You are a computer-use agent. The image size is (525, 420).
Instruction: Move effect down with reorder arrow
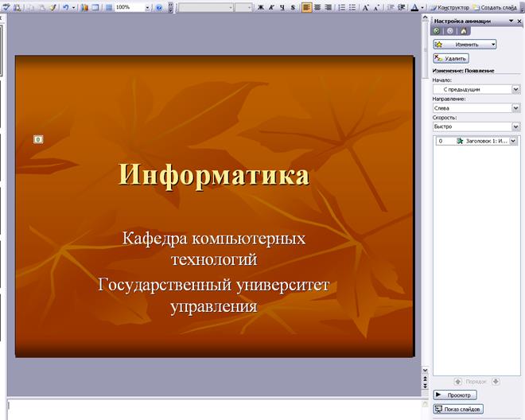[x=496, y=382]
